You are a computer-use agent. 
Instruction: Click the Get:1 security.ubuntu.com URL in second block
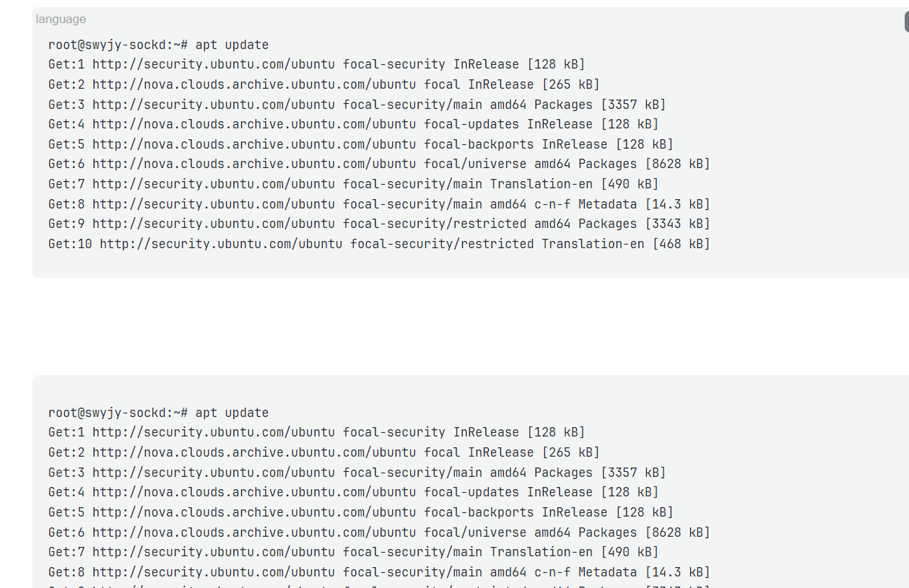pyautogui.click(x=214, y=433)
